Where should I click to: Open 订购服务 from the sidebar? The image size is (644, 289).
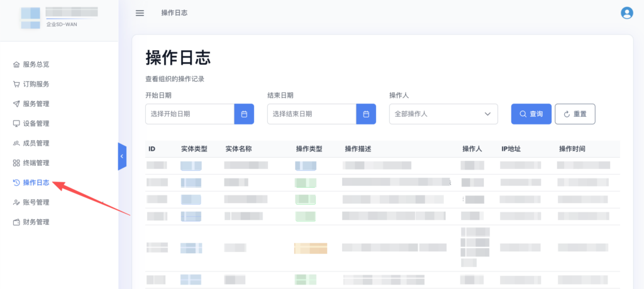pyautogui.click(x=36, y=84)
